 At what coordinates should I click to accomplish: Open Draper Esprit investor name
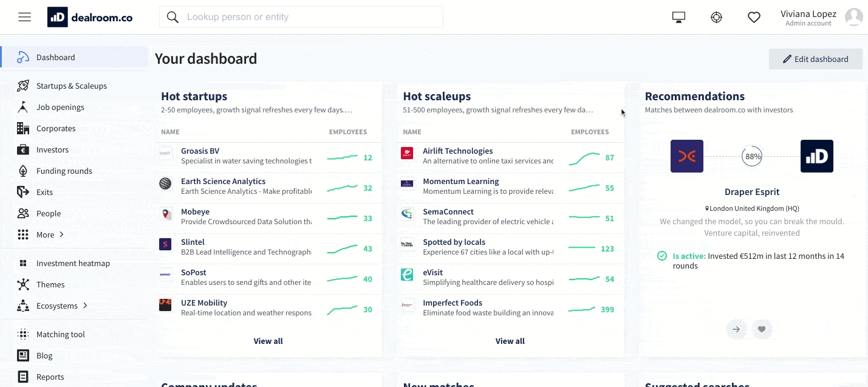point(752,192)
